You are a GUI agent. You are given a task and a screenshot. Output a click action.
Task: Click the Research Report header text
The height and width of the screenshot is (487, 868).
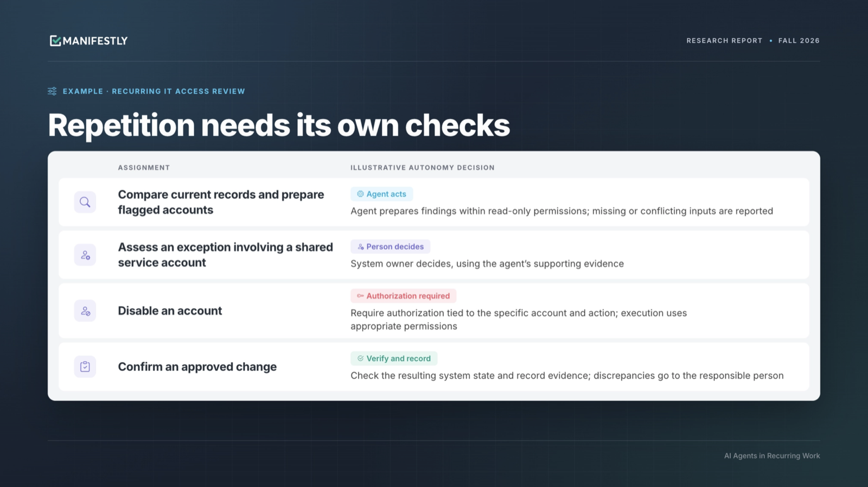724,41
